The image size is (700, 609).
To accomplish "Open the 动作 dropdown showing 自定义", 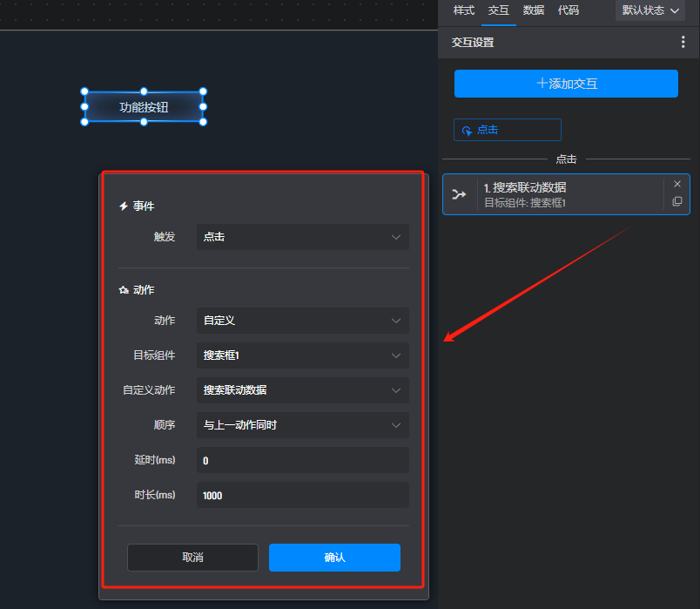I will pyautogui.click(x=303, y=321).
